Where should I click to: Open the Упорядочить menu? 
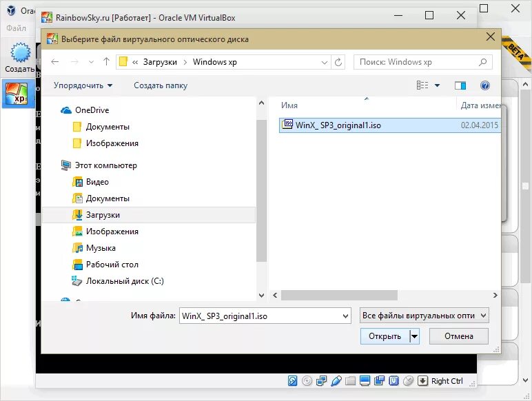[83, 85]
